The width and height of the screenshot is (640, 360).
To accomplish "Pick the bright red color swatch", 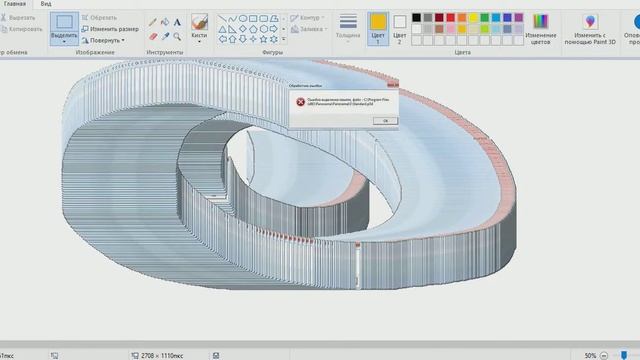I will pos(451,18).
